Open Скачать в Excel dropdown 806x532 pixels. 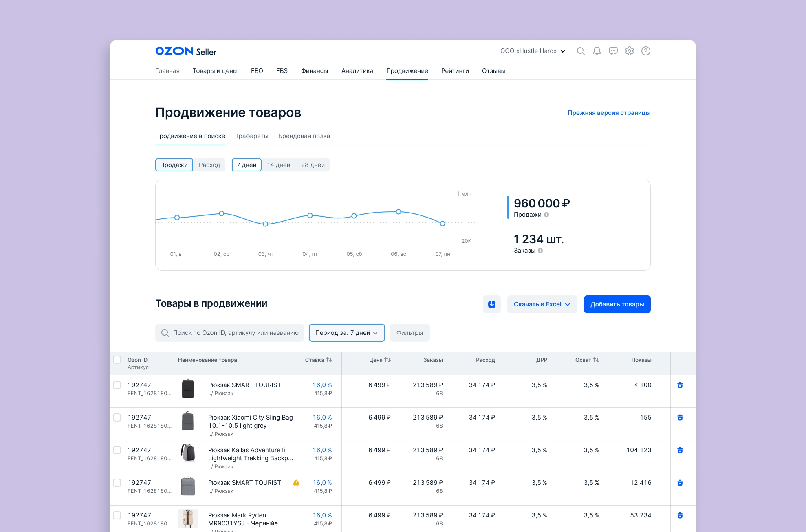(x=542, y=304)
